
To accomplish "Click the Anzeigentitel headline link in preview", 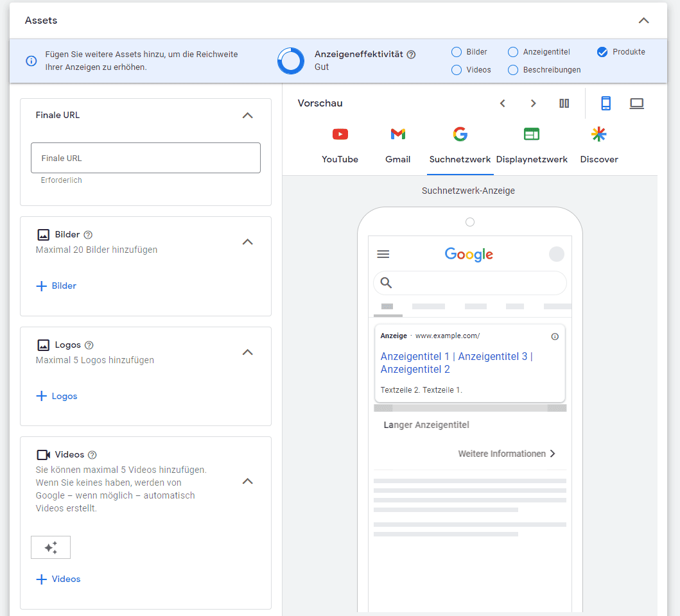I will pos(457,363).
